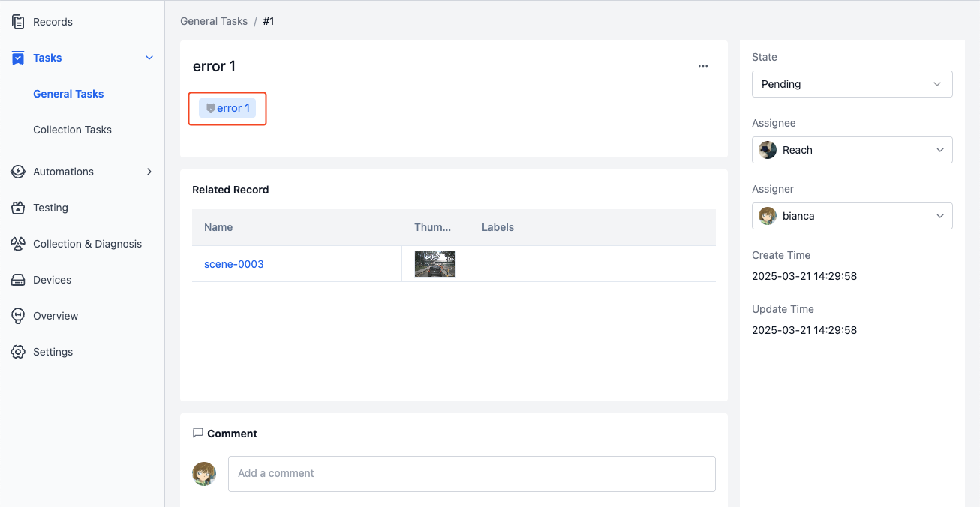Click the Tasks sidebar icon
Viewport: 980px width, 507px height.
(x=18, y=58)
